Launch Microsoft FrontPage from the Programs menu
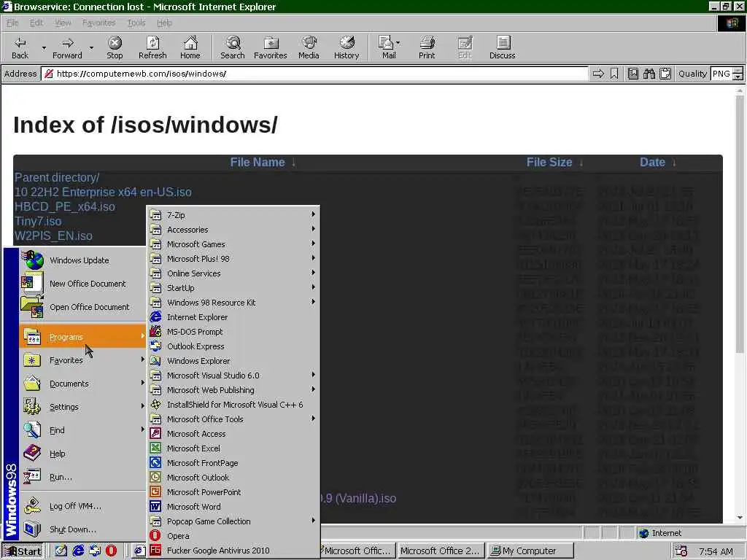The height and width of the screenshot is (560, 747). pyautogui.click(x=233, y=463)
